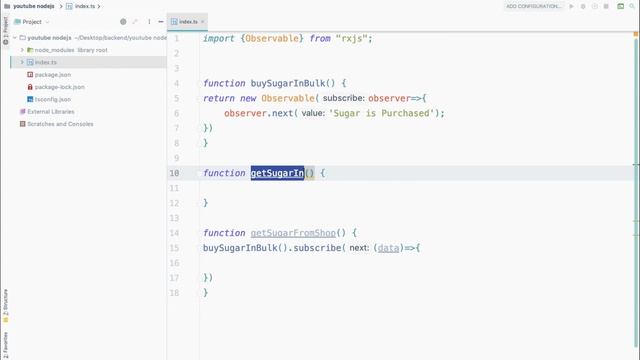This screenshot has height=360, width=640.
Task: Click the expand/collapse all icon in Project panel header
Action: click(135, 22)
